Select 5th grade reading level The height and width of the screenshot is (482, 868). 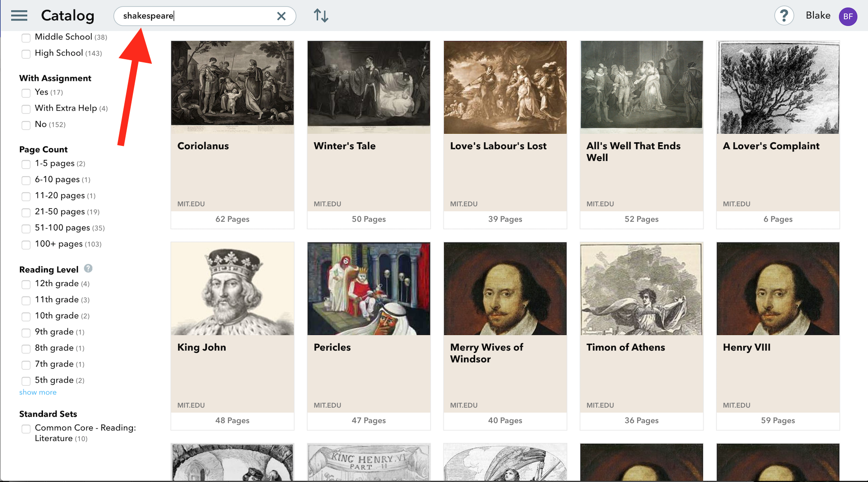[x=26, y=381]
